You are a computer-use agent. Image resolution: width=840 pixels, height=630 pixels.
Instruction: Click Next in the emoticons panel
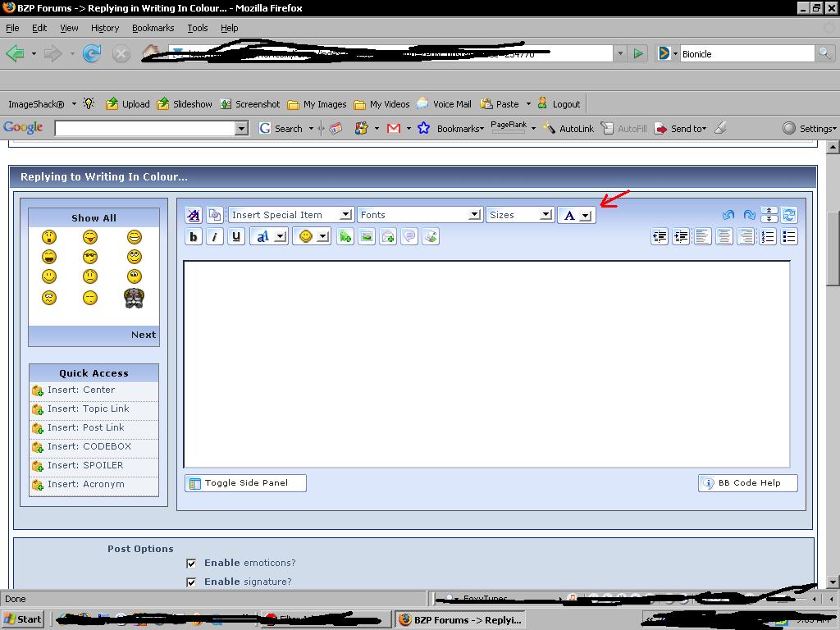(143, 335)
